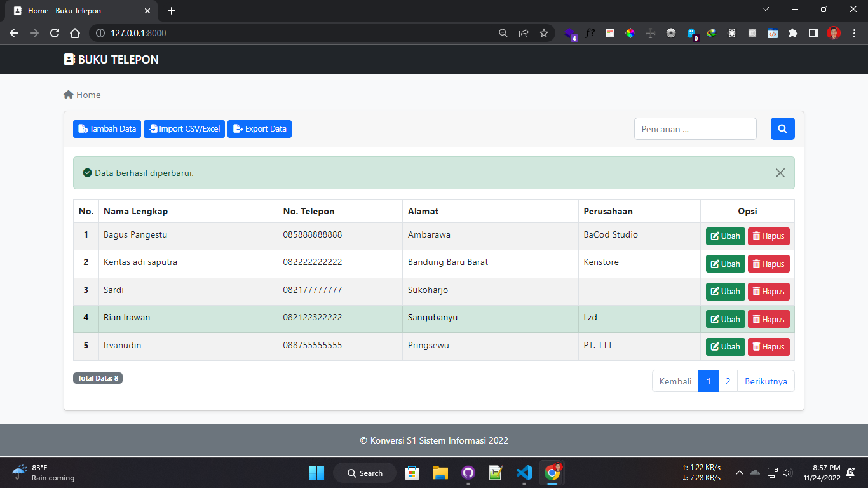Click Hapus for Irvanudin
868x488 pixels.
tap(768, 347)
